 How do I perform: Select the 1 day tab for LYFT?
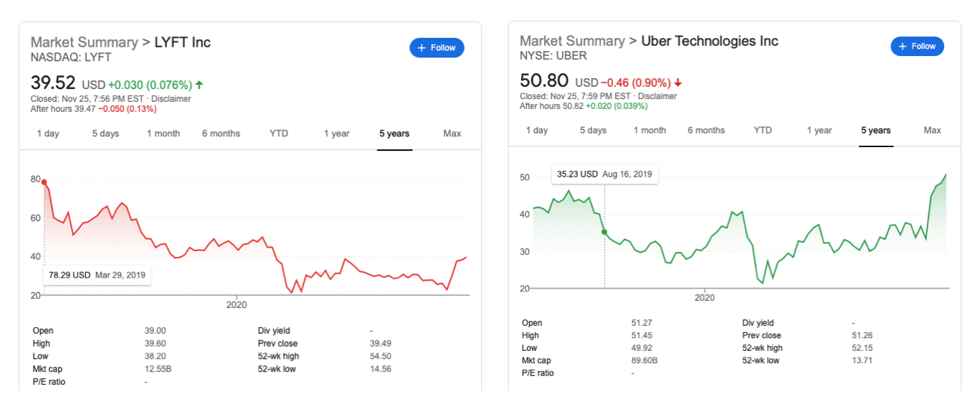pos(48,133)
